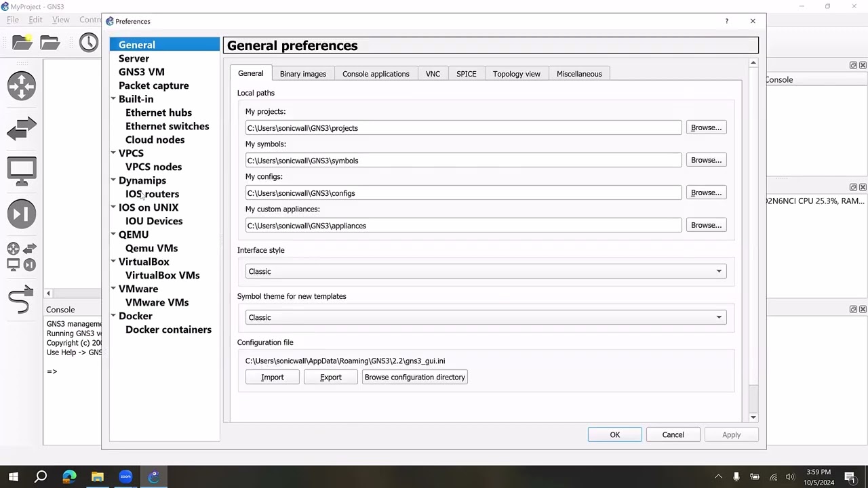Viewport: 868px width, 488px height.
Task: Select Qemu VMs in preferences tree
Action: 152,248
